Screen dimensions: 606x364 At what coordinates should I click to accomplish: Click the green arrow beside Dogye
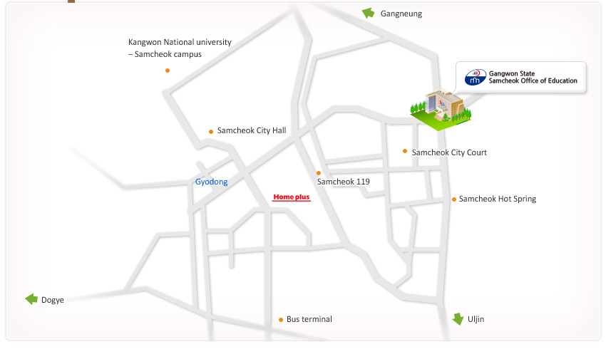(x=31, y=298)
